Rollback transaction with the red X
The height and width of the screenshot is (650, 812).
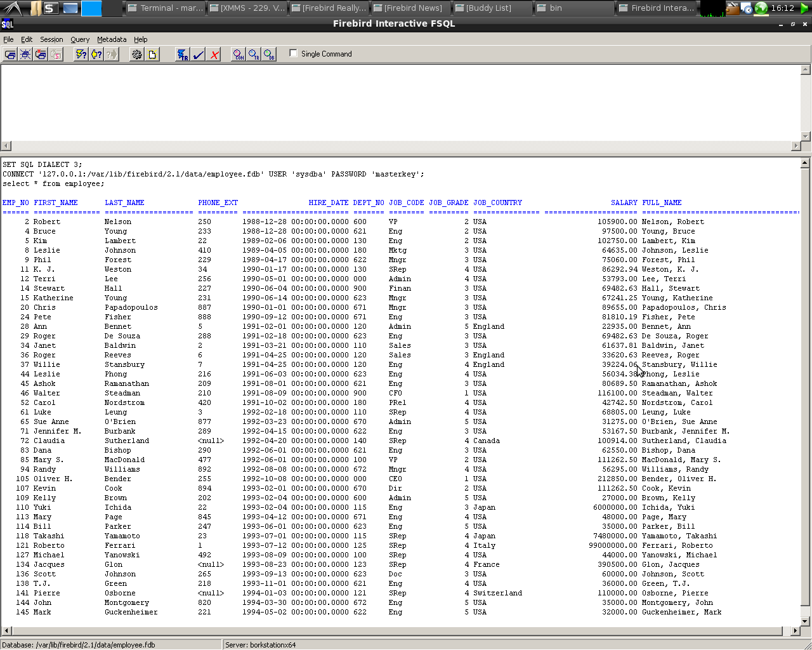[x=214, y=55]
